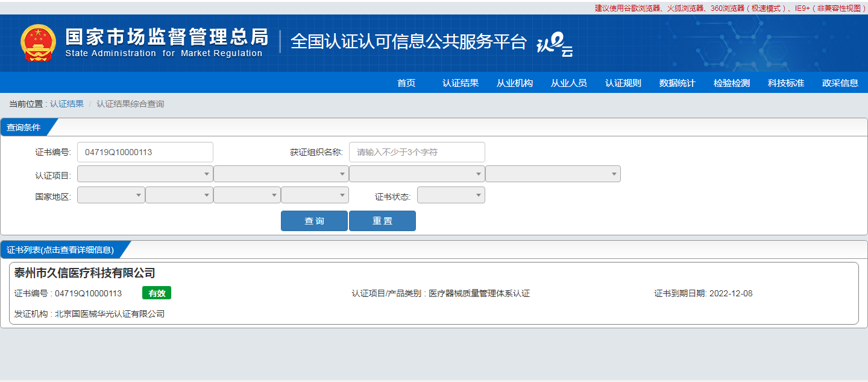Click the 重置 reset button

[382, 221]
